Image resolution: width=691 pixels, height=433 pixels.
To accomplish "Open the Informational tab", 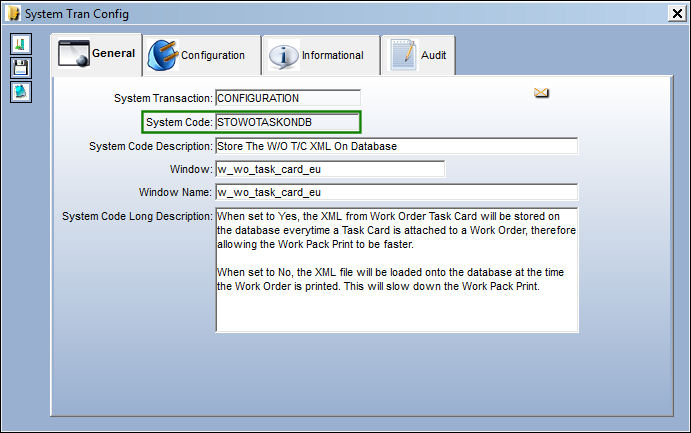I will (320, 56).
